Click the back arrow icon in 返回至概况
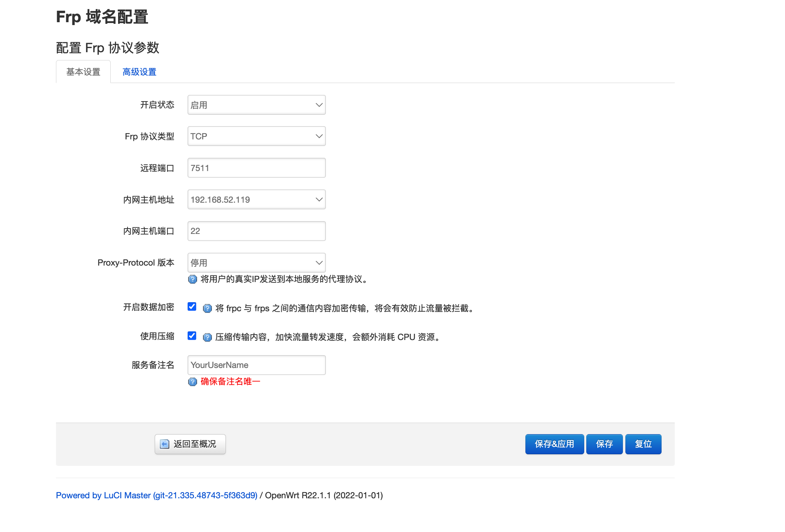785x532 pixels. point(165,444)
